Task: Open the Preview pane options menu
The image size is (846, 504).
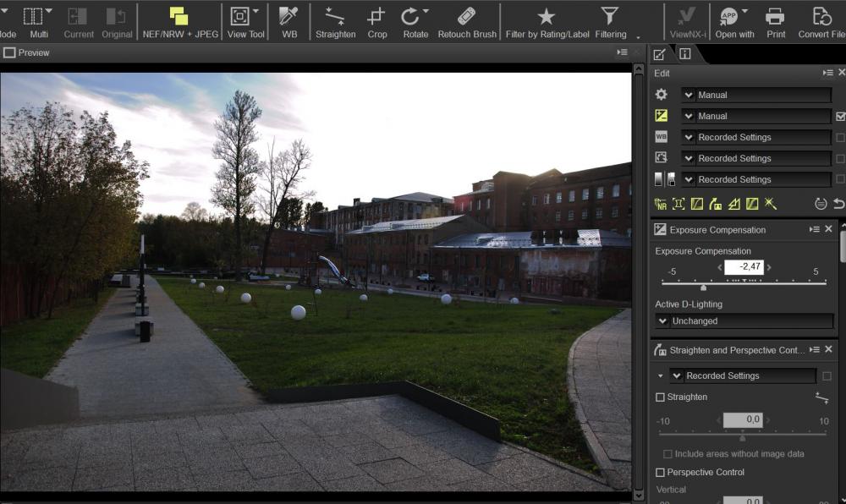Action: point(622,52)
